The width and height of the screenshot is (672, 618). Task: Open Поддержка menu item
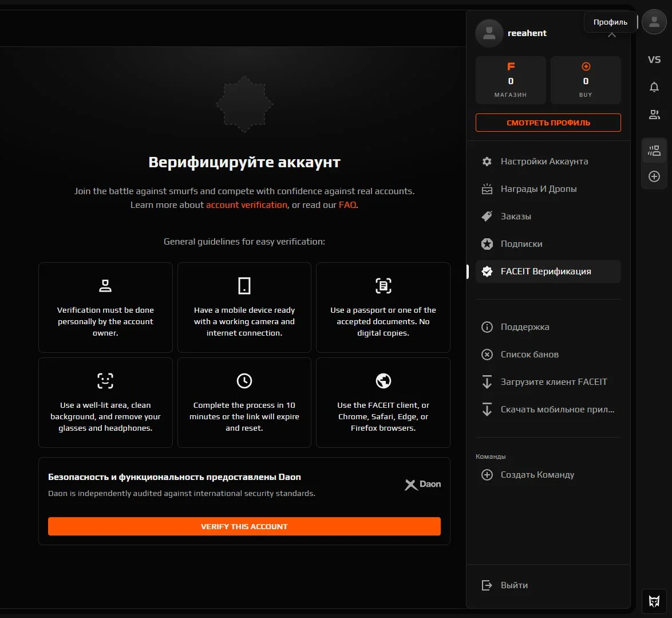[548, 327]
